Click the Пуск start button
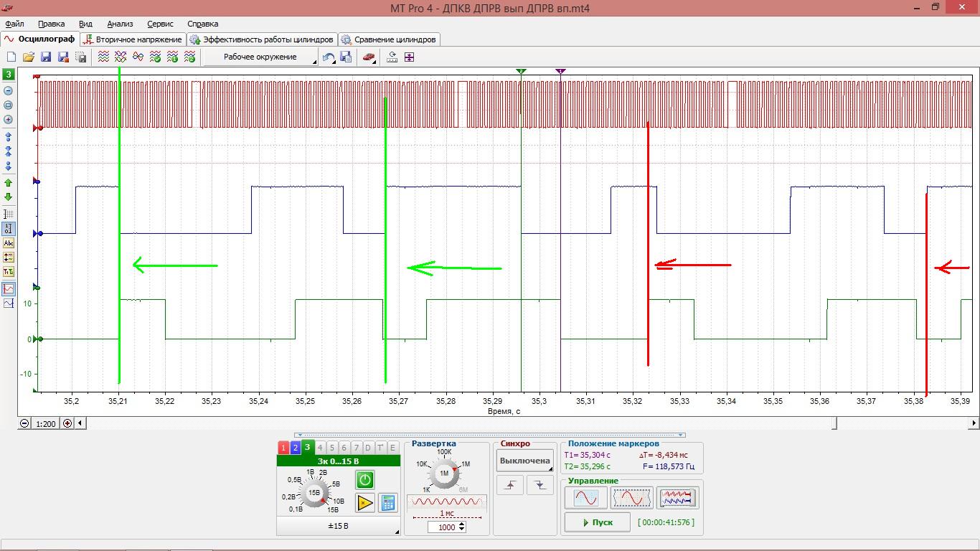This screenshot has width=980, height=551. tap(597, 522)
